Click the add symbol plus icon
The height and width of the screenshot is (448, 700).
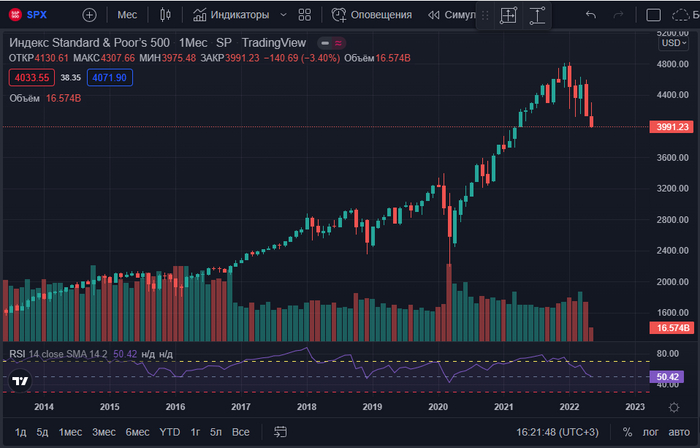point(90,15)
